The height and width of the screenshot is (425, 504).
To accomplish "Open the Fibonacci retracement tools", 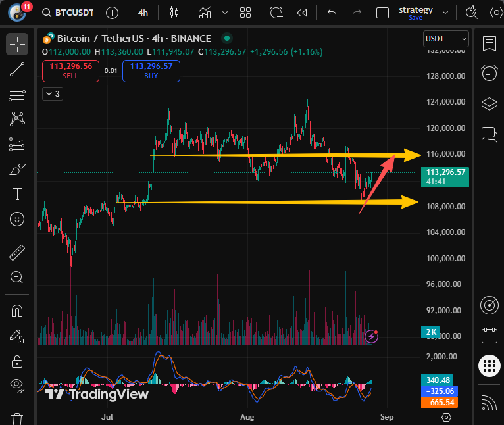I will tap(17, 94).
